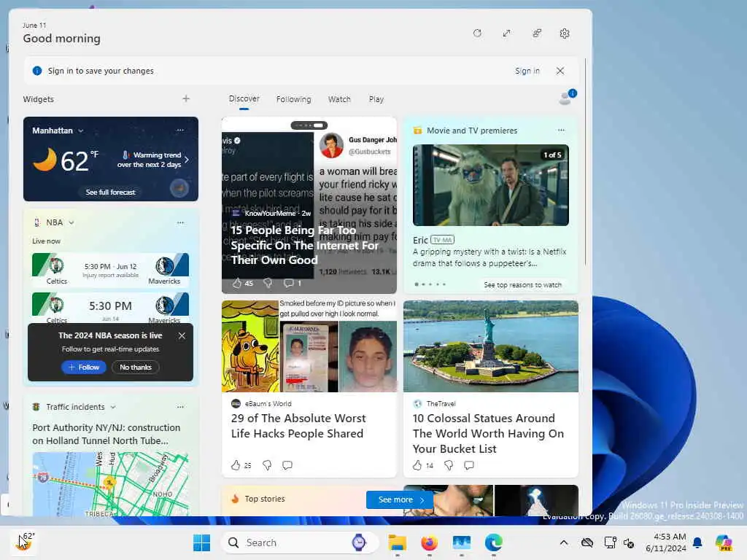Open Holland Tunnel construction traffic alert
The image size is (747, 560).
tap(107, 434)
